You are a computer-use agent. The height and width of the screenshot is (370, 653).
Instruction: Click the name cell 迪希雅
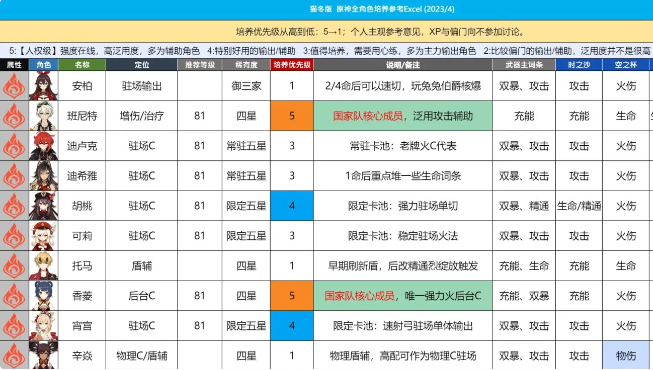click(82, 176)
